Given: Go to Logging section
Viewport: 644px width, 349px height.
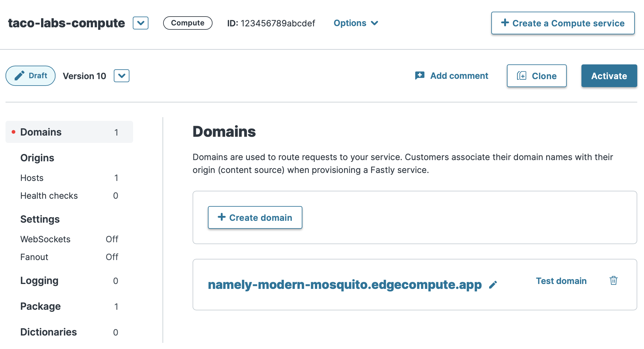Looking at the screenshot, I should pos(39,281).
